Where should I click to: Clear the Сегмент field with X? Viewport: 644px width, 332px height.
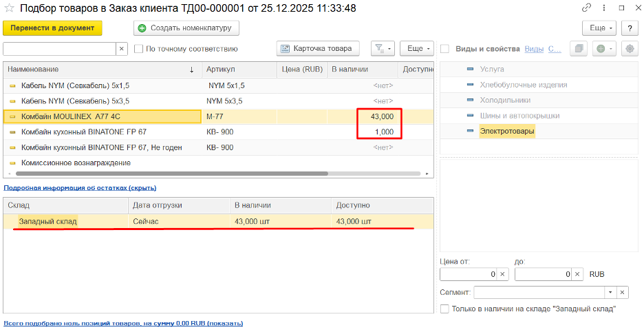pyautogui.click(x=622, y=292)
